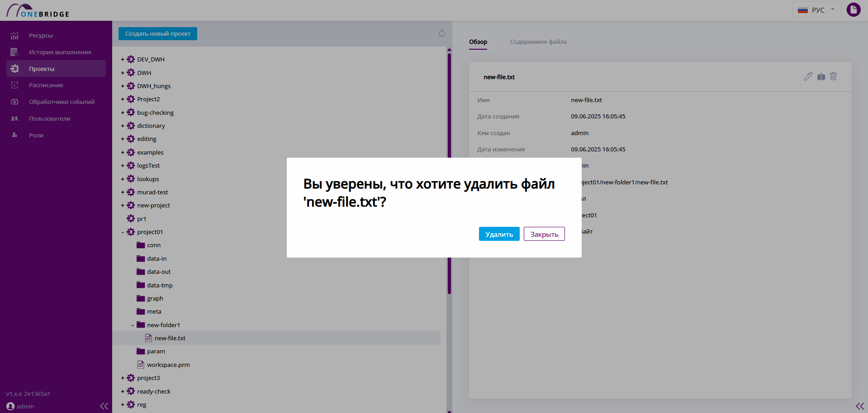Click the Обработчики событий icon
Viewport: 868px width, 413px height.
click(x=14, y=102)
